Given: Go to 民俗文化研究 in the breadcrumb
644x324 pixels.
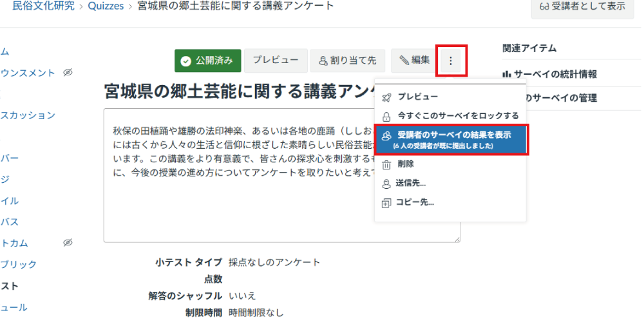Looking at the screenshot, I should pyautogui.click(x=43, y=6).
